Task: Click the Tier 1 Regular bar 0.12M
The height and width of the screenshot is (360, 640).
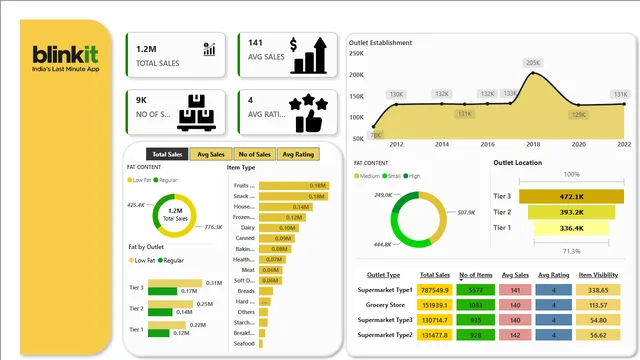Action: 158,333
